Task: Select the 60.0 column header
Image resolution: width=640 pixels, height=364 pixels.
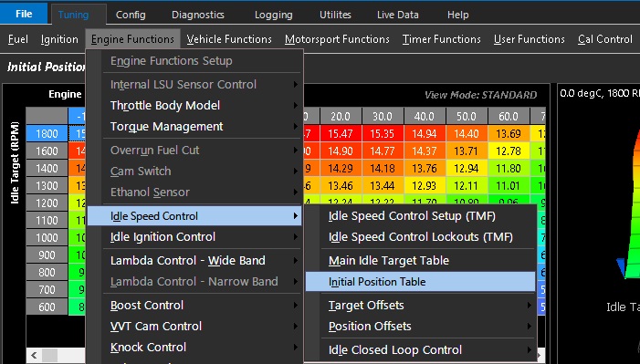Action: (509, 116)
